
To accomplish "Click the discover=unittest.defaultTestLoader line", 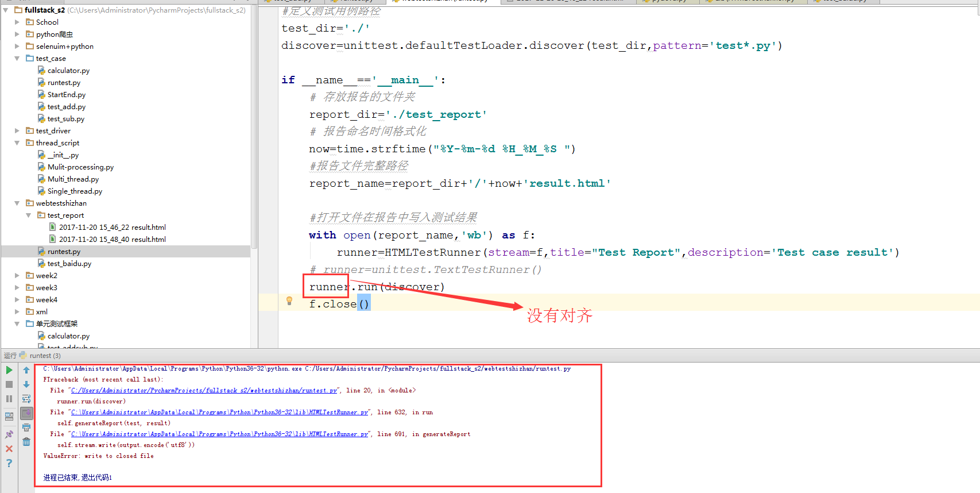I will 532,45.
